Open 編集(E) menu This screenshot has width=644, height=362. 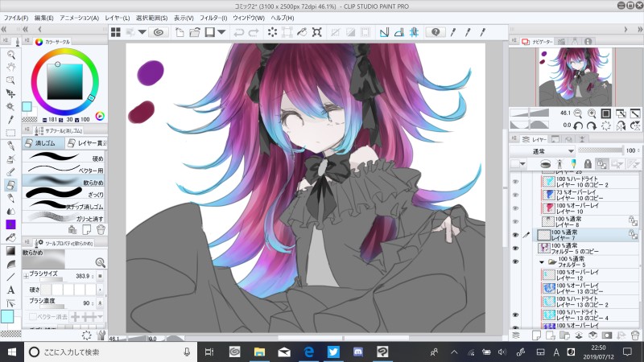(44, 18)
